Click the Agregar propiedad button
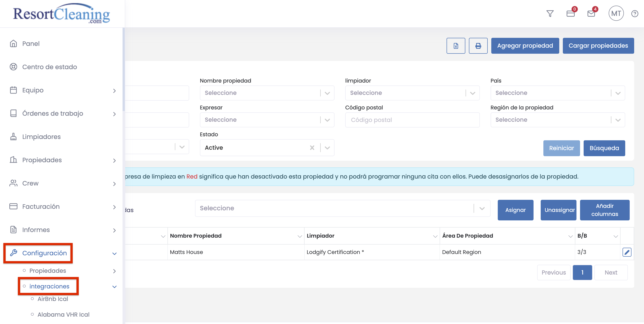The width and height of the screenshot is (644, 324). (525, 46)
